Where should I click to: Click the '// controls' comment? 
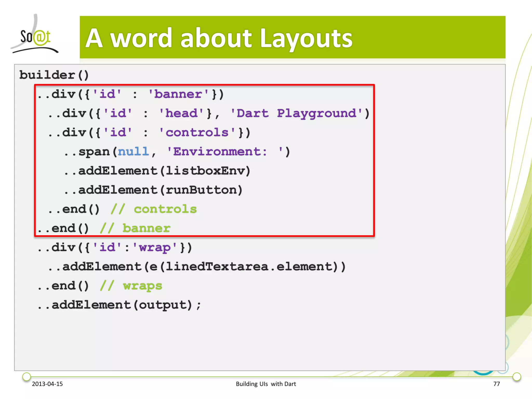click(154, 209)
